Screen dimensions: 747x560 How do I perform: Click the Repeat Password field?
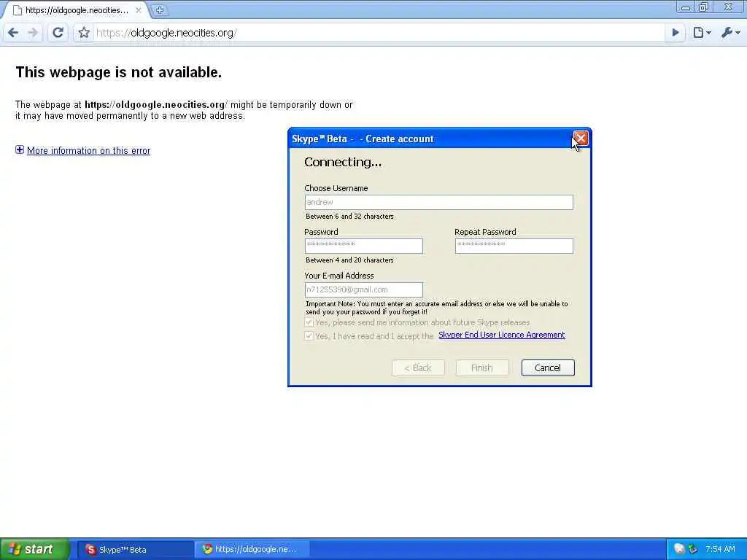514,246
